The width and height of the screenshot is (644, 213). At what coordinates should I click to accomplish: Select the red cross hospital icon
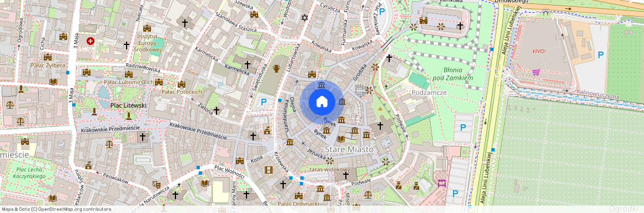90,41
